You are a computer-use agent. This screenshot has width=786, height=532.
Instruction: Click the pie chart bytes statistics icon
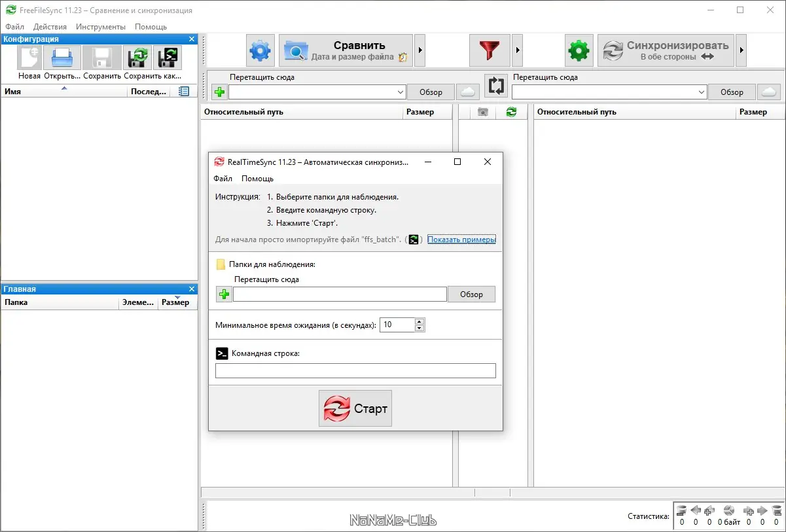coord(729,511)
